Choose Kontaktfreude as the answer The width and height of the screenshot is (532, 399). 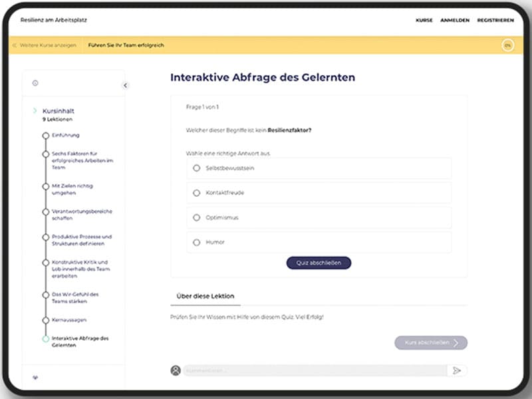[x=196, y=193]
